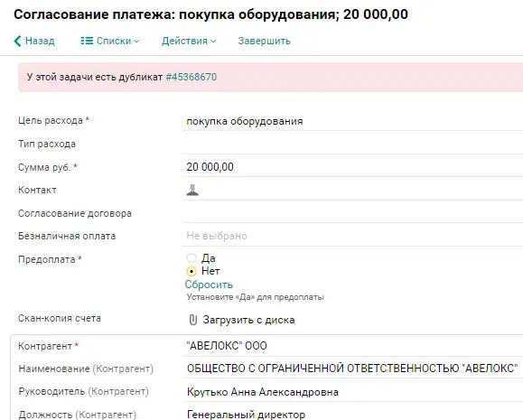
Task: Click the Завершить menu item
Action: point(264,41)
